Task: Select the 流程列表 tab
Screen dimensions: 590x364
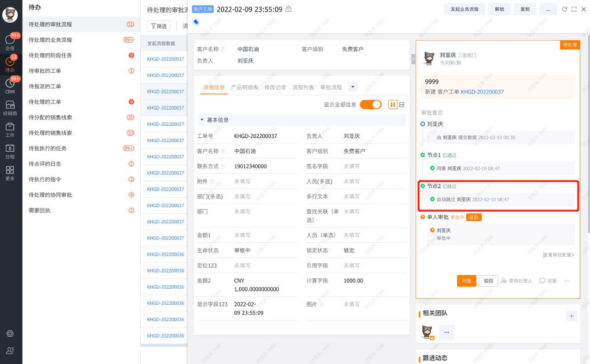Action: (x=303, y=87)
